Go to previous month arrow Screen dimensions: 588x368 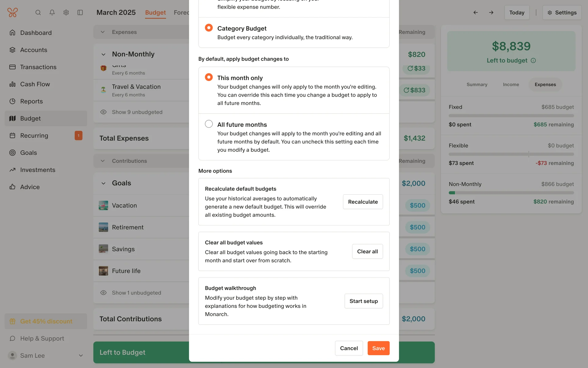point(476,13)
